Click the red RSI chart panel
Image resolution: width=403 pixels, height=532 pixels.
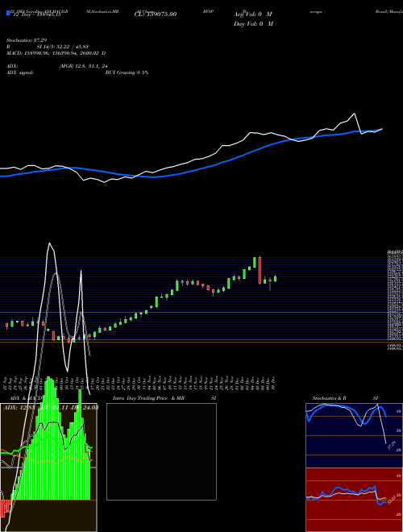coord(354,500)
